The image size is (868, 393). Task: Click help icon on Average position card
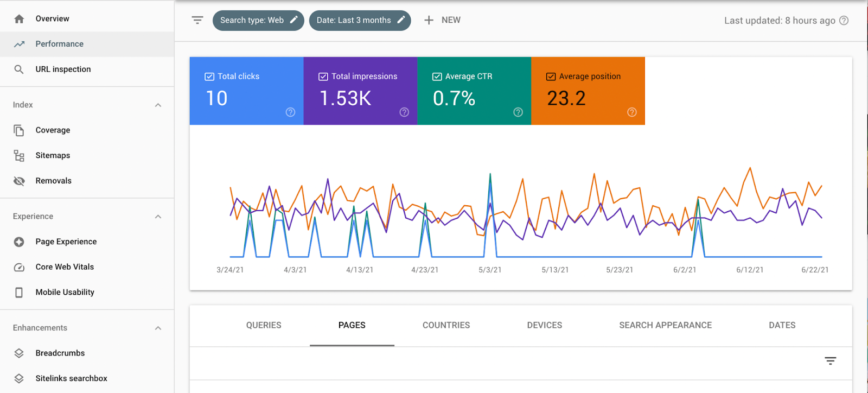(632, 112)
